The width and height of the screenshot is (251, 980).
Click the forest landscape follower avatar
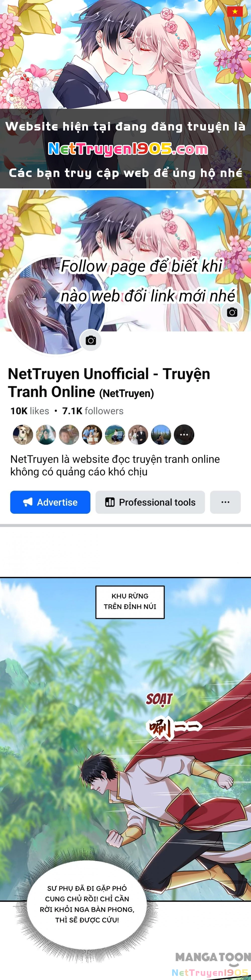(161, 434)
